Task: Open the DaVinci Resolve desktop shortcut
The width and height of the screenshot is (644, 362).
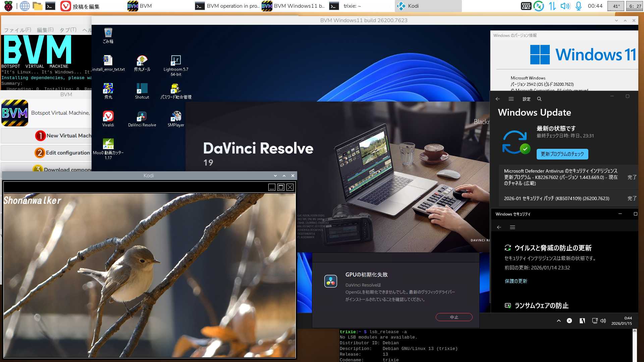Action: [x=142, y=117]
